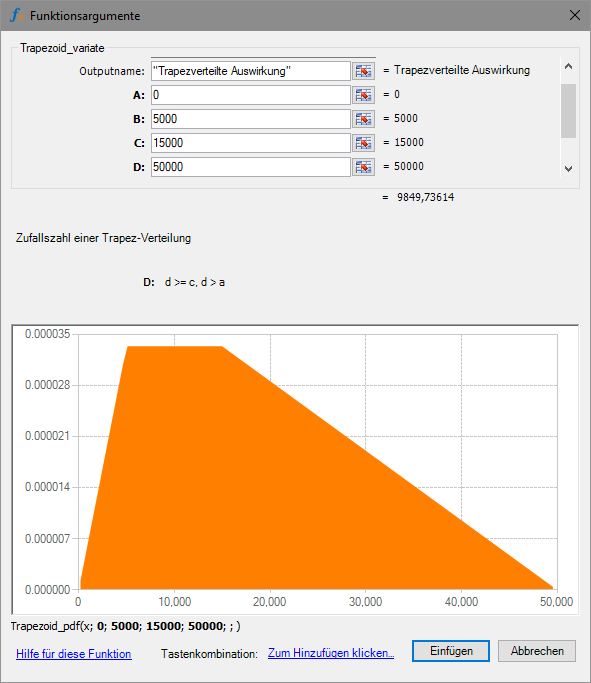591x683 pixels.
Task: Click cell reference picker for D field
Action: [363, 167]
